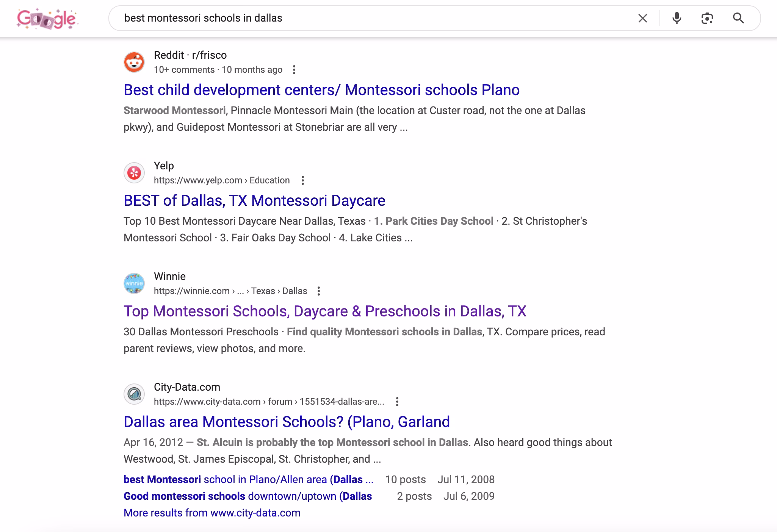The height and width of the screenshot is (532, 777).
Task: Click the '2 posts' count
Action: [x=414, y=496]
